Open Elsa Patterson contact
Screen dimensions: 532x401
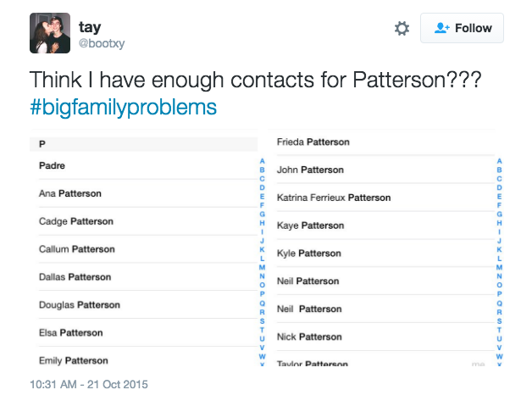[148, 332]
